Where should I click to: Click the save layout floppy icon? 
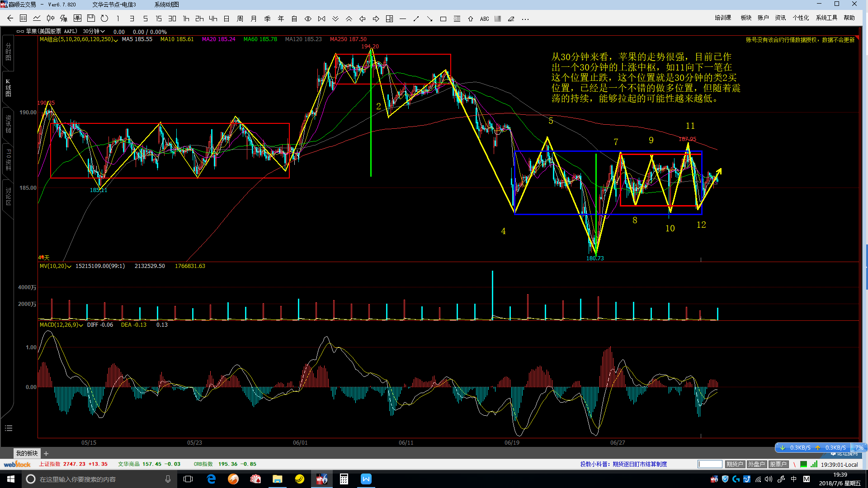pyautogui.click(x=91, y=19)
